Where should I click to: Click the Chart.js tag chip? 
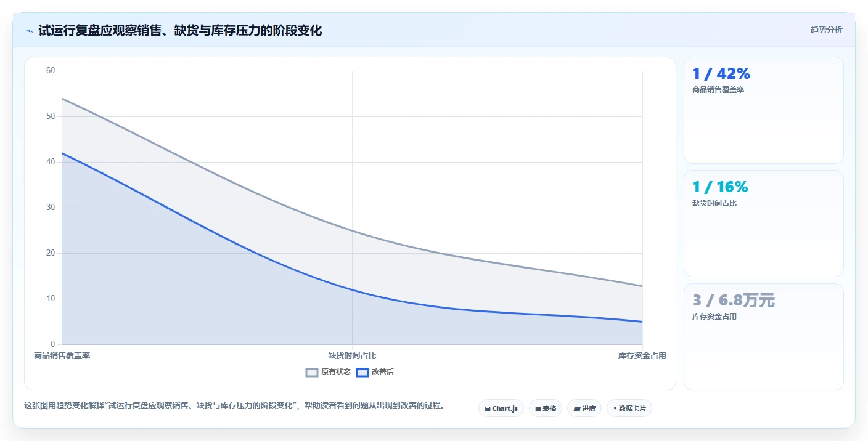pos(501,408)
